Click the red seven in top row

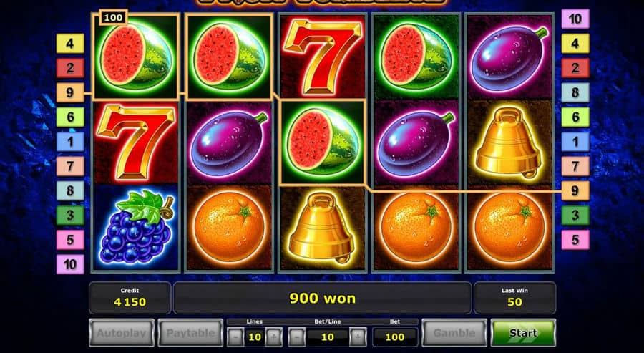(x=322, y=56)
